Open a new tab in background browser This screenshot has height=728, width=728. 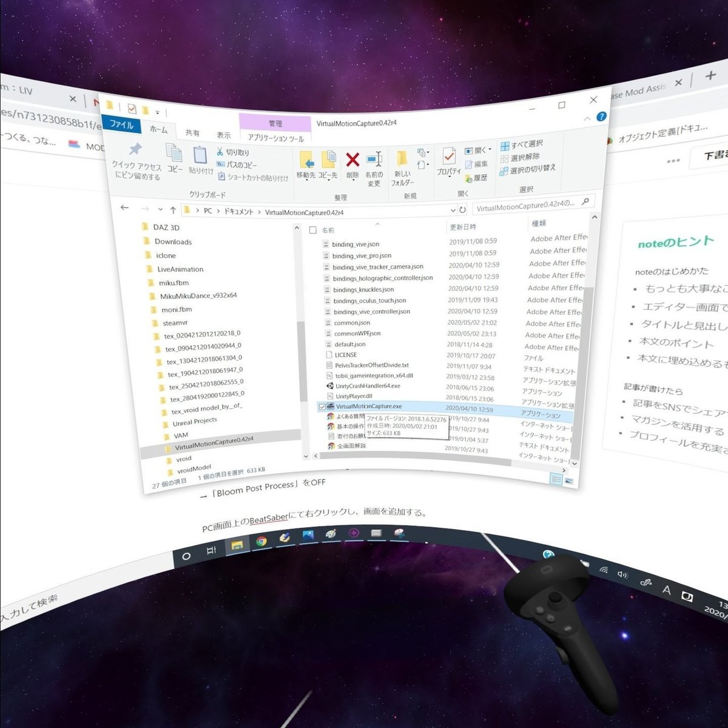point(710,76)
